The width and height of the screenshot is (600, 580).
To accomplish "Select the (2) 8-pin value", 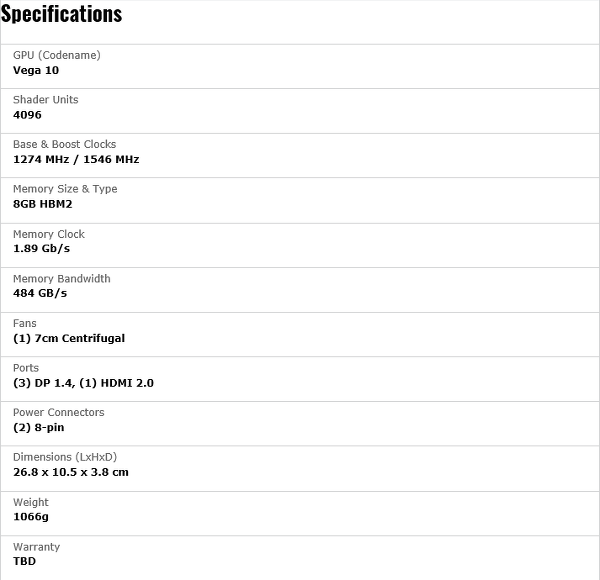I will [x=39, y=427].
